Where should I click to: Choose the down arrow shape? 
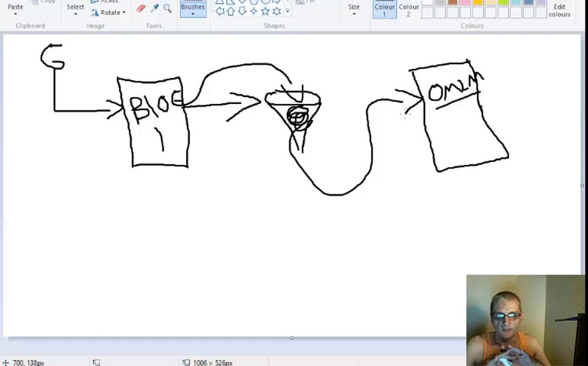pos(242,11)
